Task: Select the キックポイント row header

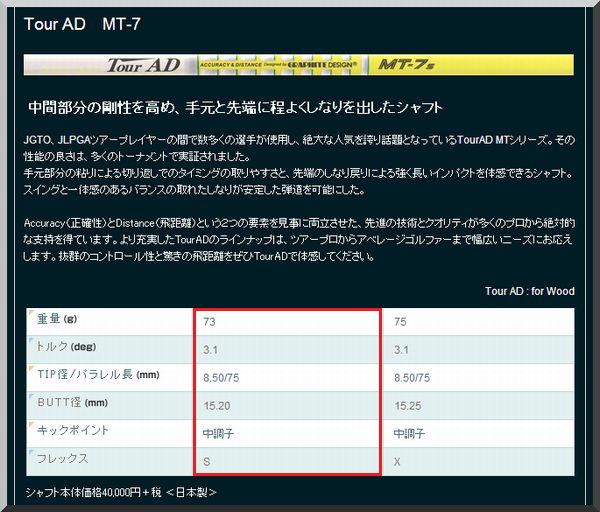Action: point(109,434)
